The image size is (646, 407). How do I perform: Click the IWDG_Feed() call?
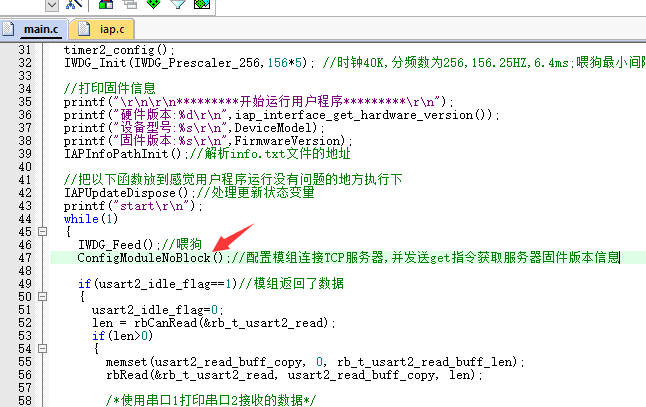(x=118, y=245)
